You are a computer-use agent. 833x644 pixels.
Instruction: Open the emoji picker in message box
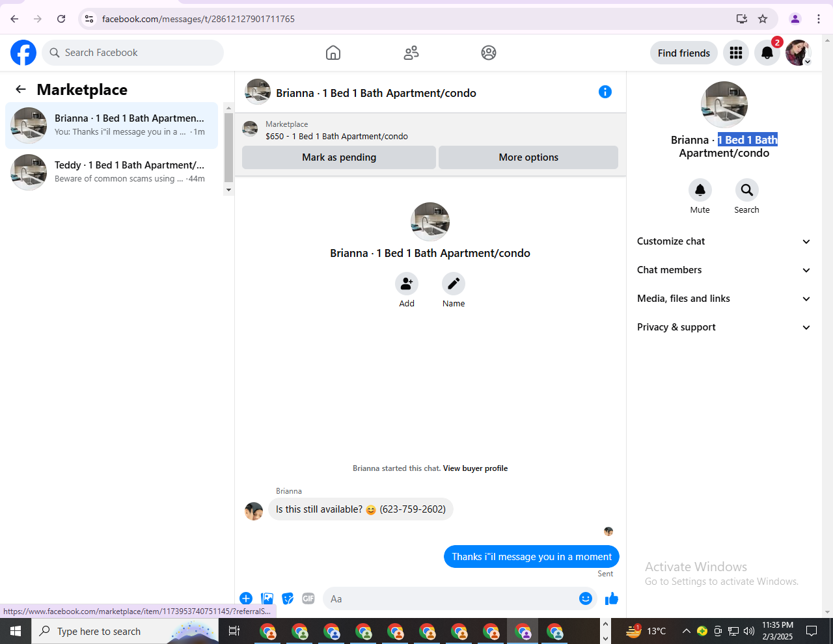[586, 598]
